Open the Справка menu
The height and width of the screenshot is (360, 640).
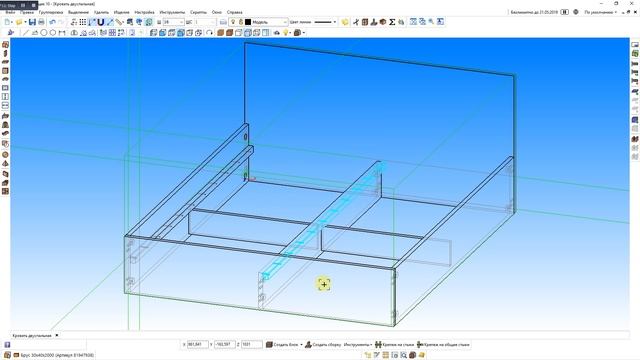click(x=234, y=12)
